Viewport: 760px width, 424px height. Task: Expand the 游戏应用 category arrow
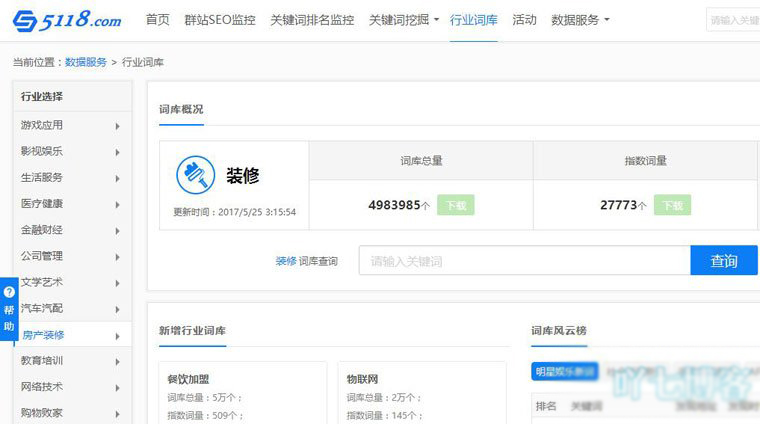(117, 126)
